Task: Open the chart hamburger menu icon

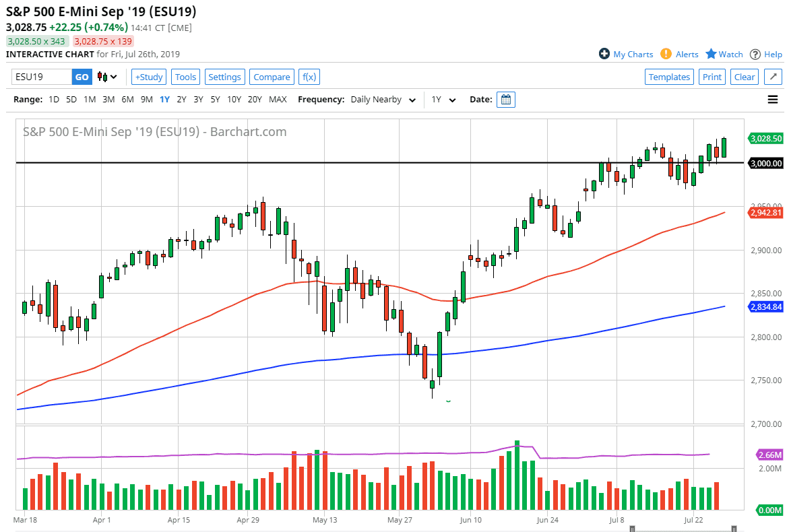Action: (772, 99)
